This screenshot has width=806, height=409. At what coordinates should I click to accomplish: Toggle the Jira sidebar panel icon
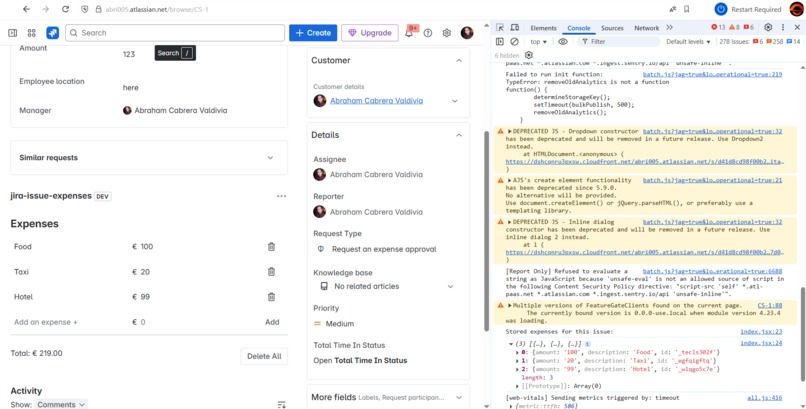point(12,33)
